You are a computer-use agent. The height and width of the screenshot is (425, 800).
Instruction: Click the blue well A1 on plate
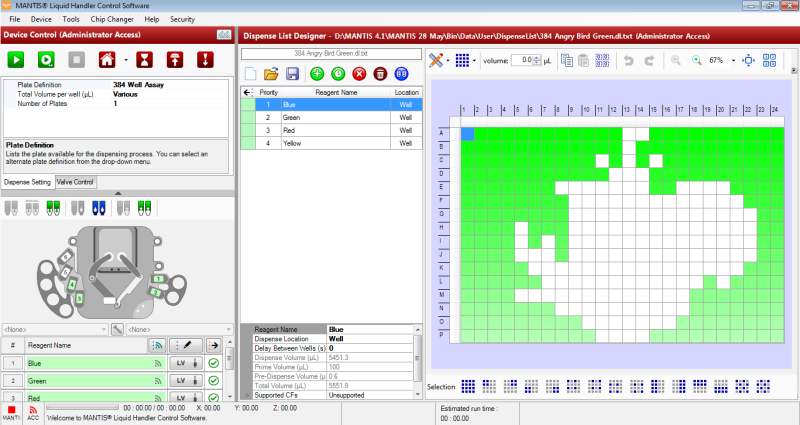click(468, 134)
